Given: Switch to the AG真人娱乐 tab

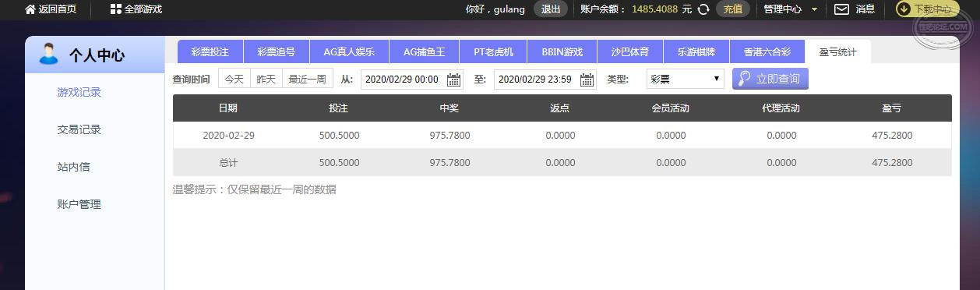Looking at the screenshot, I should pos(349,51).
